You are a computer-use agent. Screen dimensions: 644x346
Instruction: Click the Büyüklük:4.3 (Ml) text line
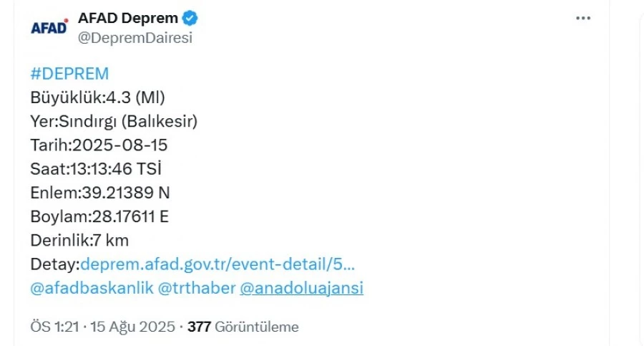pyautogui.click(x=98, y=98)
